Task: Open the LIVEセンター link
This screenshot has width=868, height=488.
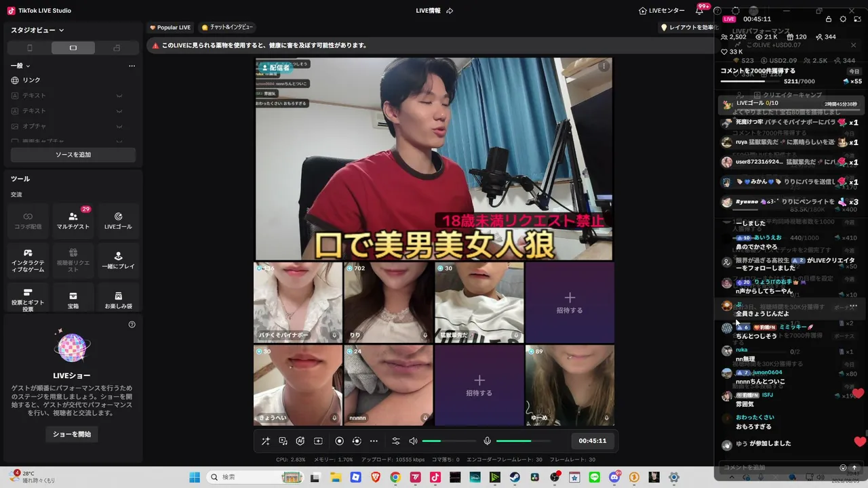Action: pyautogui.click(x=662, y=11)
